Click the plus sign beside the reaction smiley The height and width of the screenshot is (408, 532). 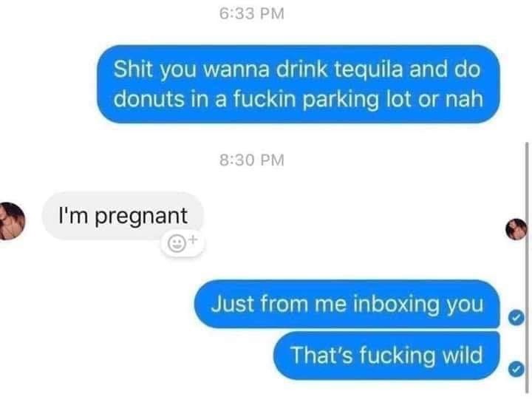[x=193, y=239]
